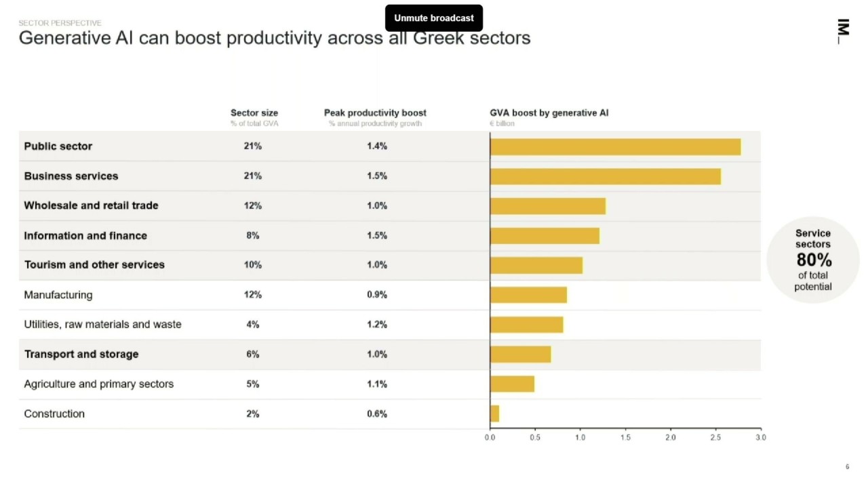Select the Transport and storage label
The image size is (868, 488).
click(x=81, y=354)
